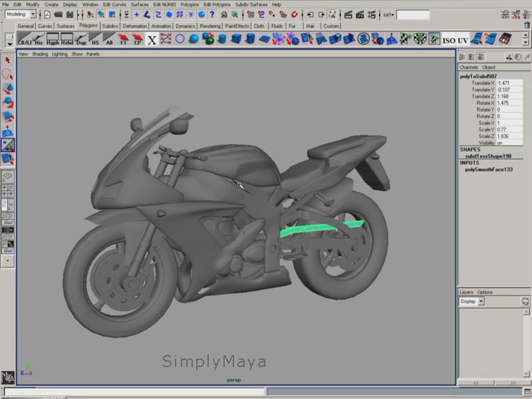Switch to the Subdivs shelf tab
This screenshot has height=399, width=532.
pyautogui.click(x=110, y=26)
